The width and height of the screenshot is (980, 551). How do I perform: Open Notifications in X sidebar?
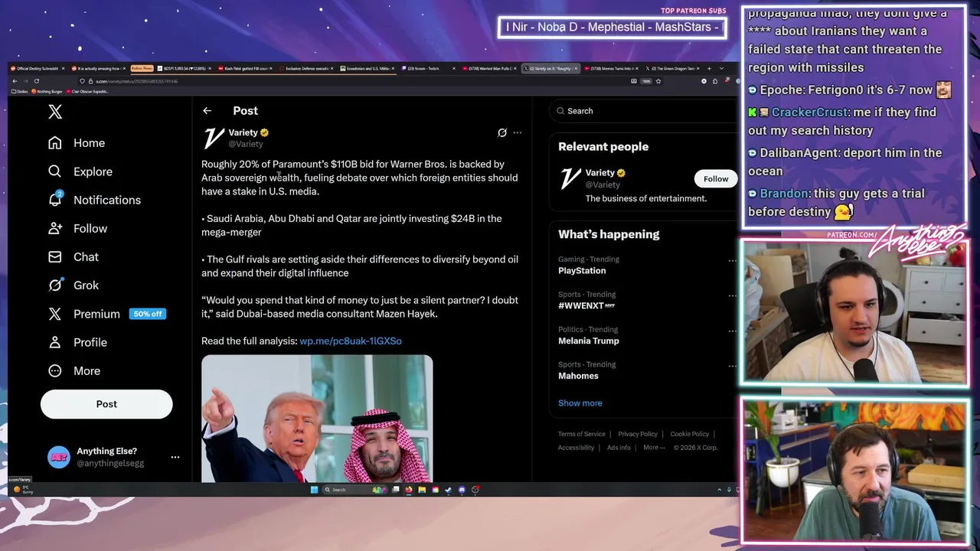[x=94, y=200]
